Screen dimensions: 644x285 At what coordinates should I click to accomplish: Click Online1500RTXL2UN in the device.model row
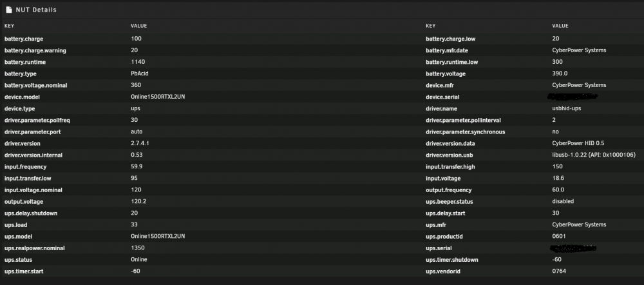[x=158, y=97]
